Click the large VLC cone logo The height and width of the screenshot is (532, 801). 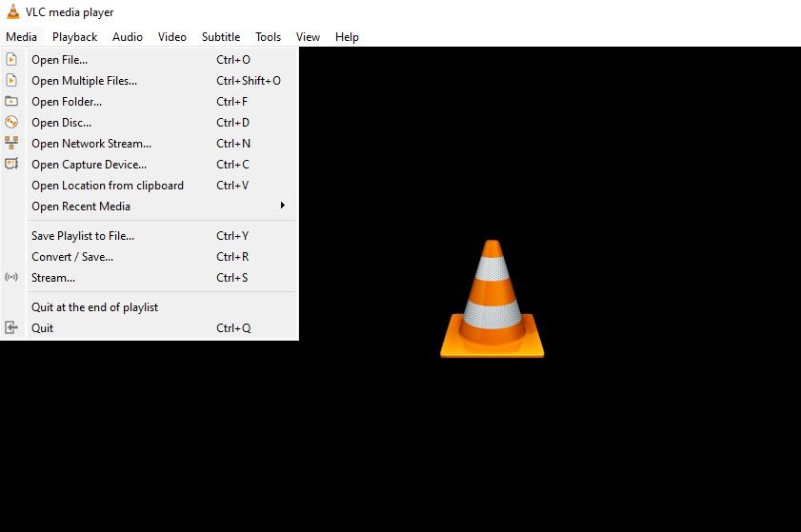pos(492,299)
